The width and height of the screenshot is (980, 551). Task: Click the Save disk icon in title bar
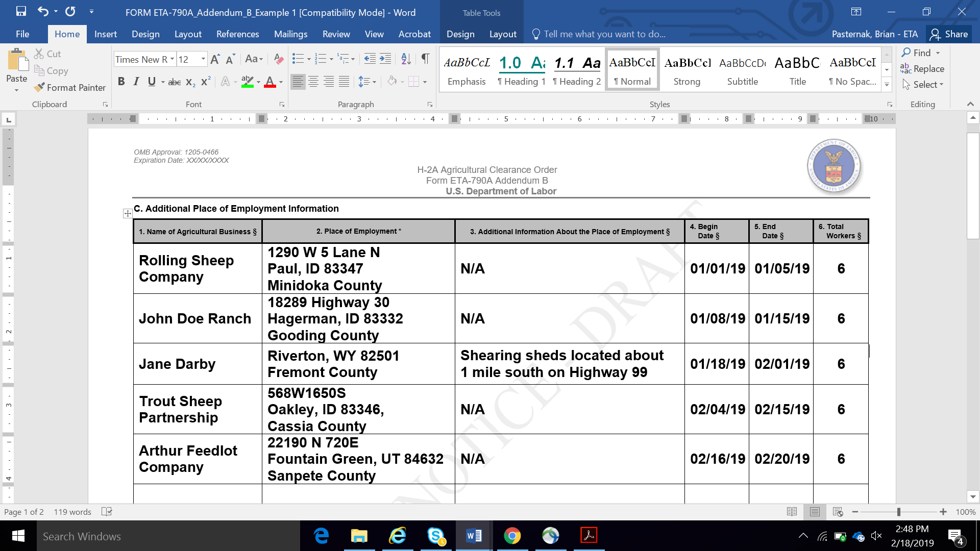(21, 11)
